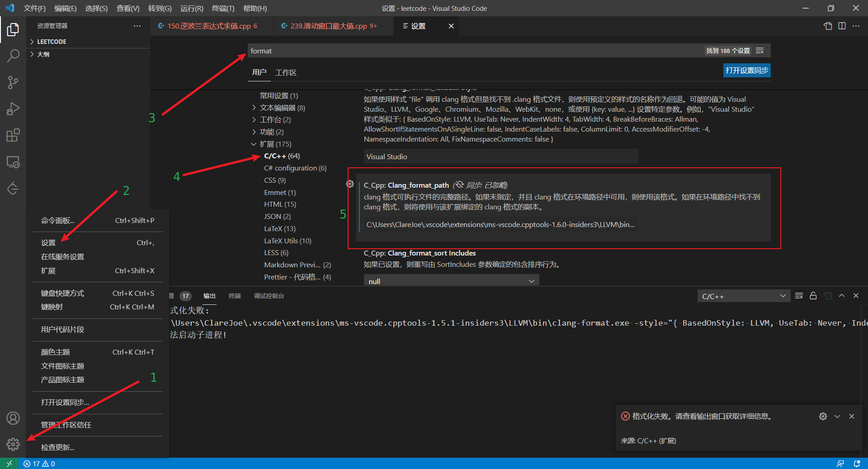Expand the 工作台 (2) settings group
The height and width of the screenshot is (469, 868).
271,120
